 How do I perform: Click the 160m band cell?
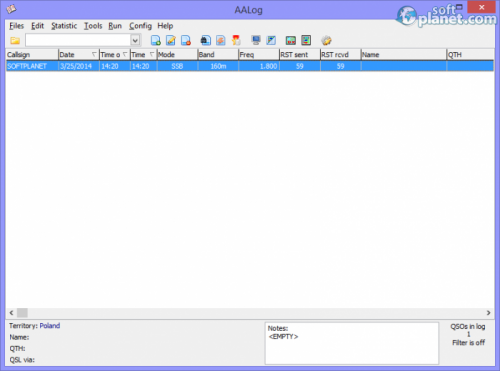(218, 66)
